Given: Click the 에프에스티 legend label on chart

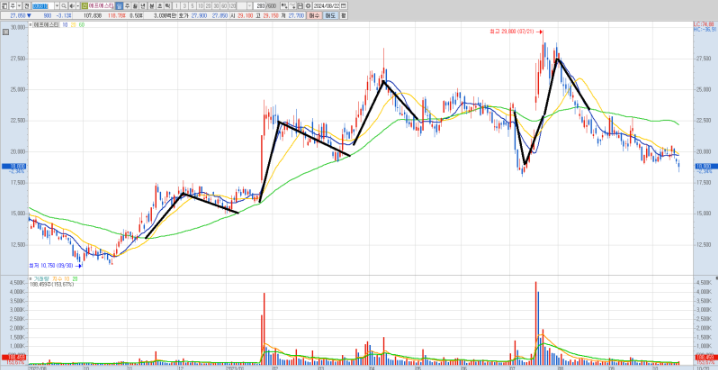Looking at the screenshot, I should [45, 24].
